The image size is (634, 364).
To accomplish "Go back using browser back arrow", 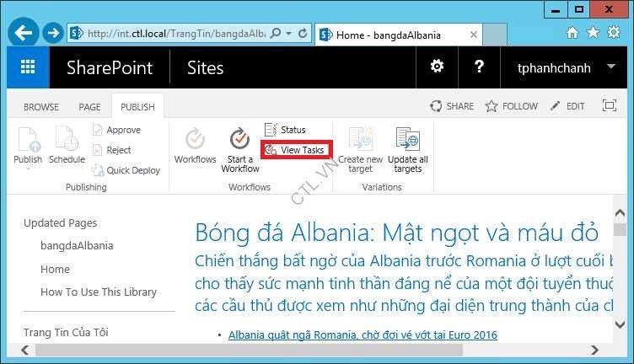I will click(24, 34).
